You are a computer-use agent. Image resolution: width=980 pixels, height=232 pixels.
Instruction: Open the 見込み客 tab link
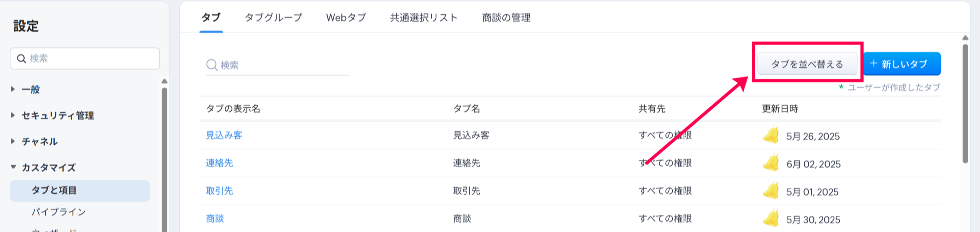[224, 136]
